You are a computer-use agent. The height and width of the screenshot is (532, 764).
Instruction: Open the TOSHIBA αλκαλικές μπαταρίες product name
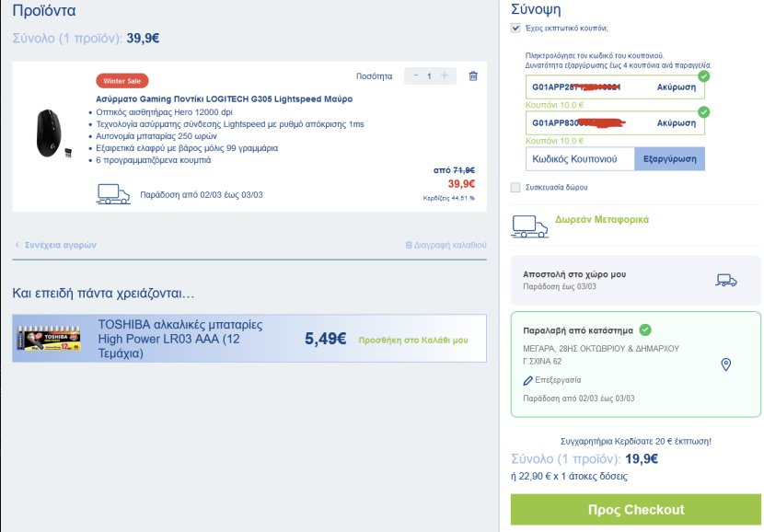coord(180,339)
